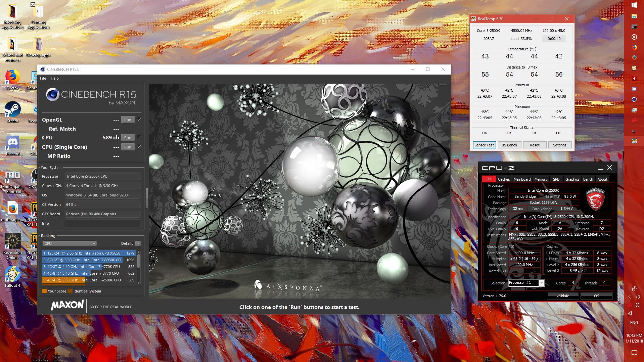The image size is (644, 362).
Task: Open Desktop apps folder icon
Action: tap(38, 47)
